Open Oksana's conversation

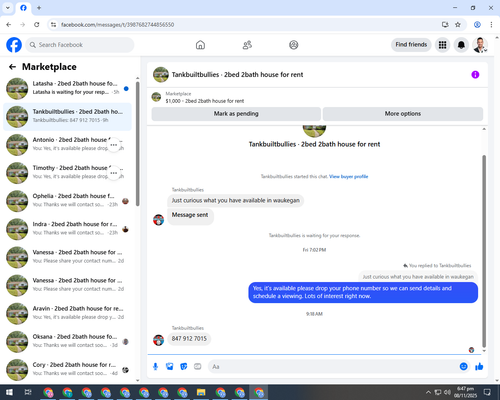(67, 342)
